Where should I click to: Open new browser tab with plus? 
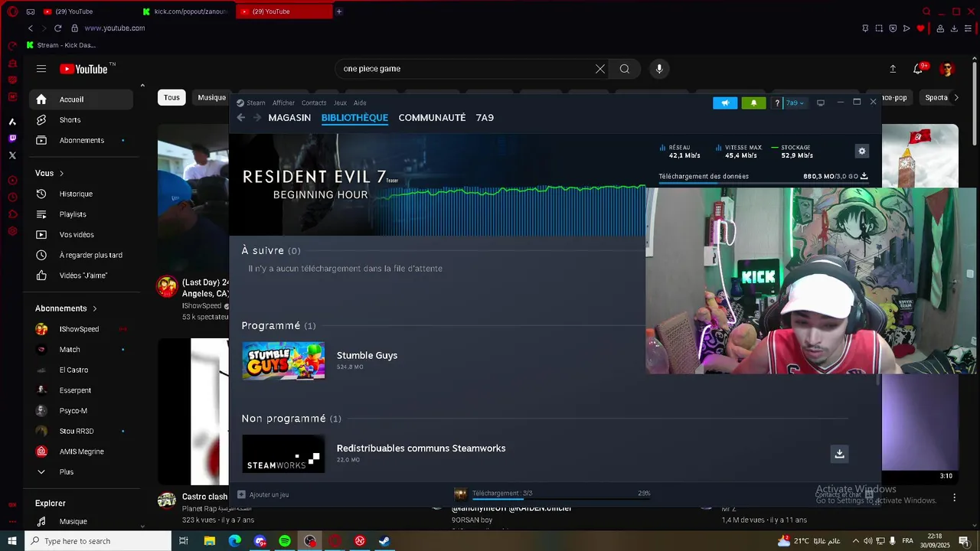[x=339, y=11]
